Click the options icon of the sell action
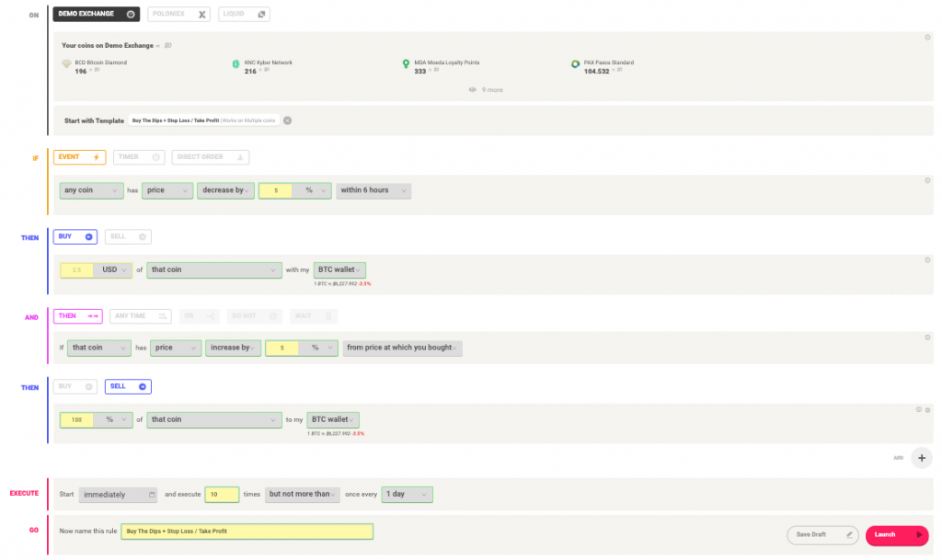Image resolution: width=942 pixels, height=560 pixels. 927,410
